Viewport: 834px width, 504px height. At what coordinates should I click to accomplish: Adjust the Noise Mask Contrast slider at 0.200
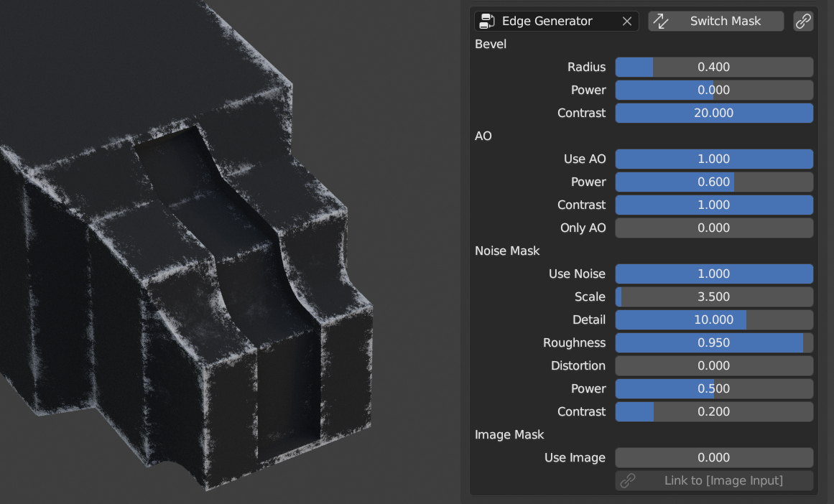coord(714,411)
